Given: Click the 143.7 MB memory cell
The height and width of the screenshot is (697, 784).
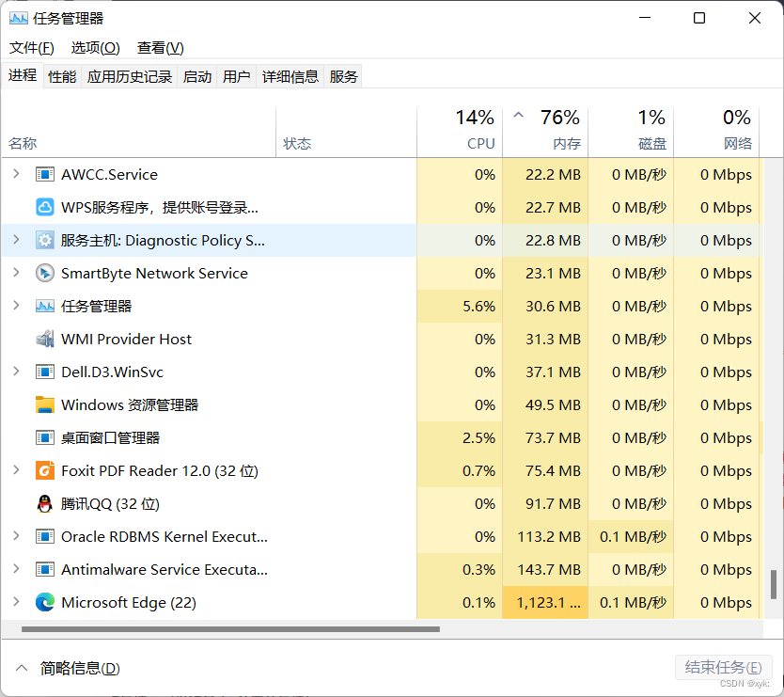Looking at the screenshot, I should tap(545, 569).
